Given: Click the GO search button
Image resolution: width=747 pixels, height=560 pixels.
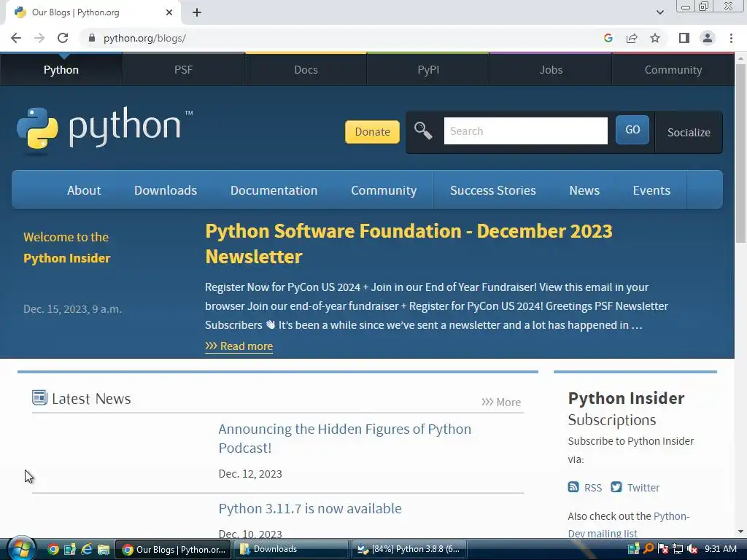Looking at the screenshot, I should pos(632,130).
